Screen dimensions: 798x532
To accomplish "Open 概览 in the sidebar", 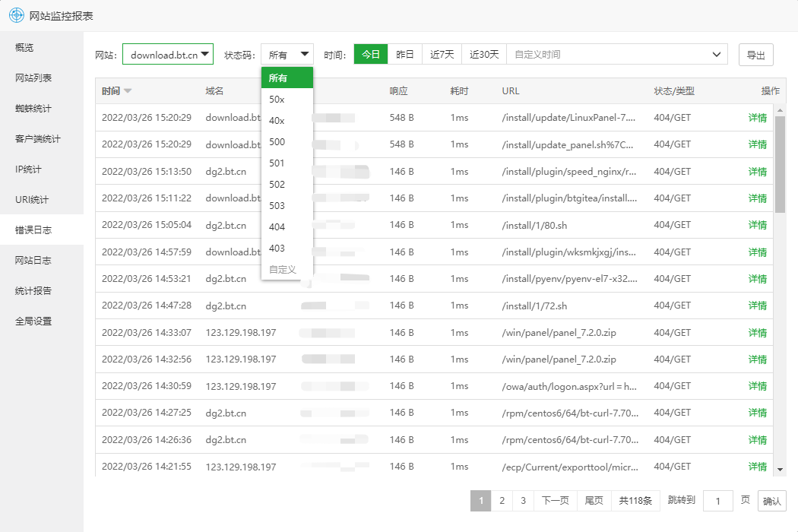I will click(42, 47).
